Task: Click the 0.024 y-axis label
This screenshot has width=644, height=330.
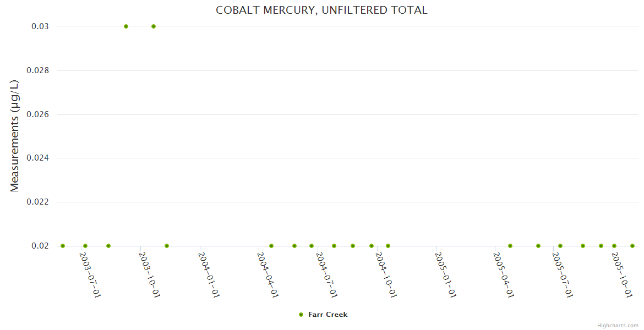Action: tap(38, 158)
